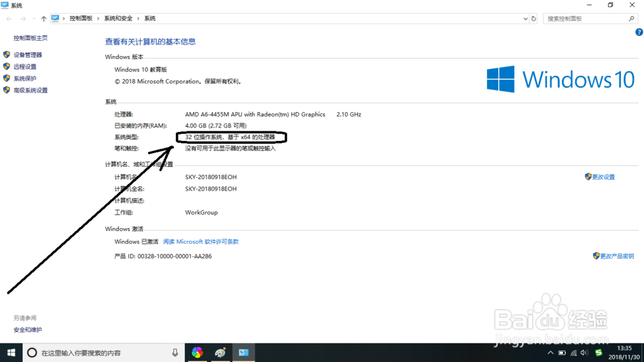The height and width of the screenshot is (362, 644).
Task: Open Security and Maintenance link
Action: (28, 330)
